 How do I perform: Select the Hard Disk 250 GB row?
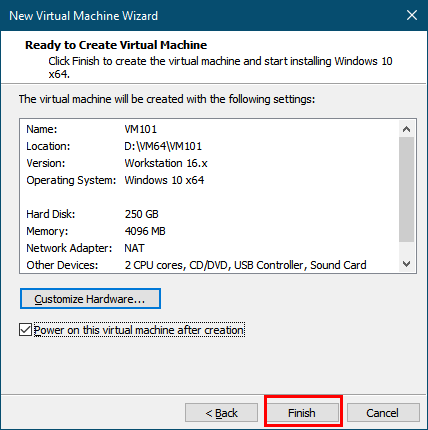click(x=209, y=214)
